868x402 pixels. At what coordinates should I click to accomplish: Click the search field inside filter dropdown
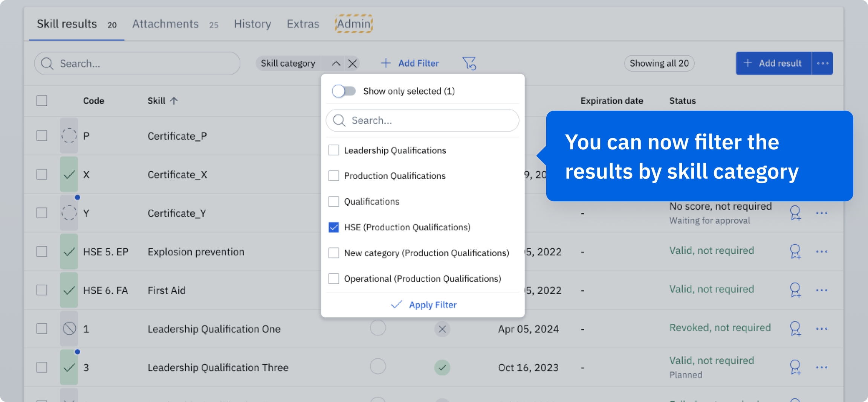pyautogui.click(x=423, y=120)
